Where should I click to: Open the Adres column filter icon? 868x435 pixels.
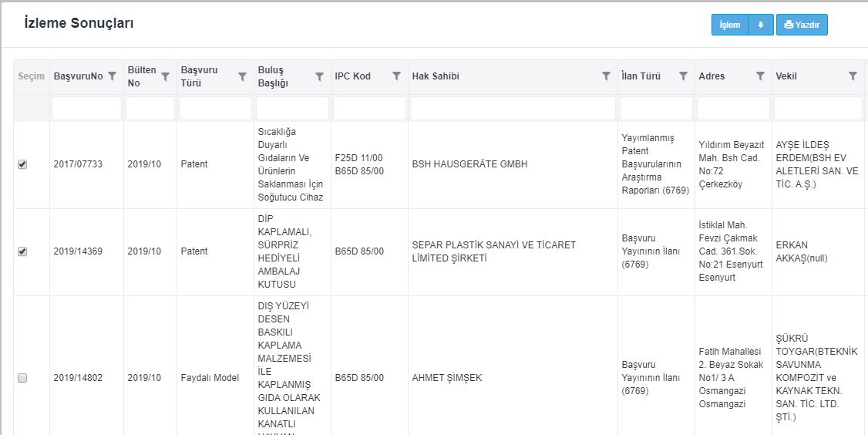click(760, 76)
